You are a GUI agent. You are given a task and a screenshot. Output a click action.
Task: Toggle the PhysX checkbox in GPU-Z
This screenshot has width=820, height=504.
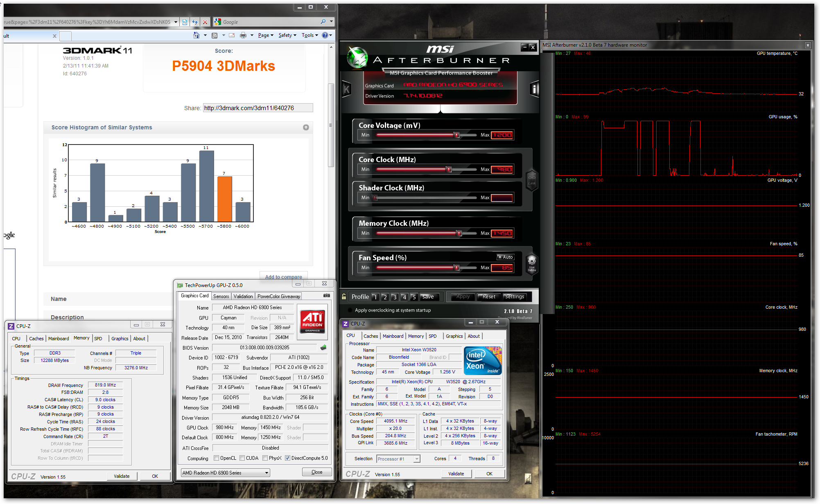[265, 458]
